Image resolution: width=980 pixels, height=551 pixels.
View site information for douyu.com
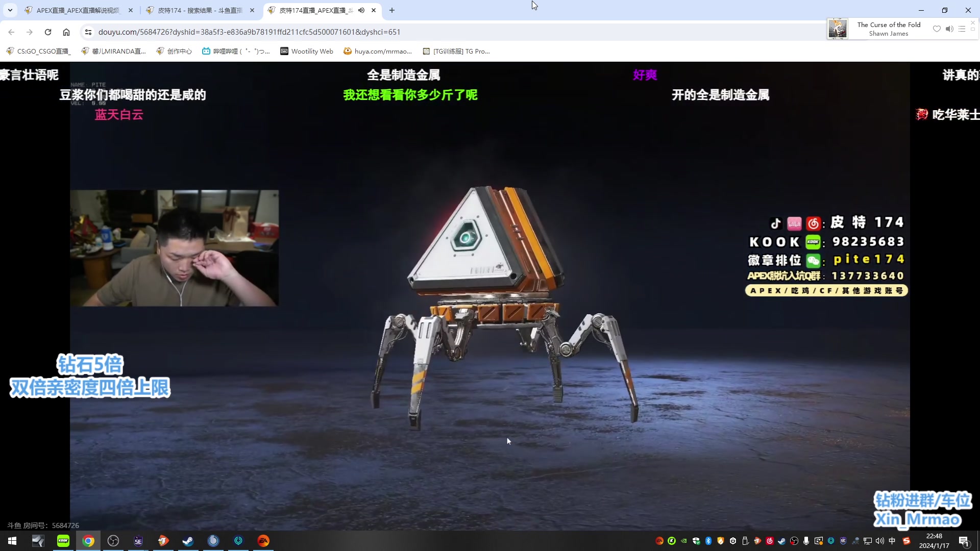pyautogui.click(x=88, y=32)
